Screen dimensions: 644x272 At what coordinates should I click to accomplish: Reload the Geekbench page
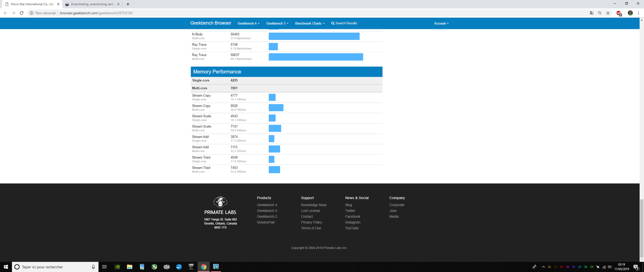pos(21,13)
